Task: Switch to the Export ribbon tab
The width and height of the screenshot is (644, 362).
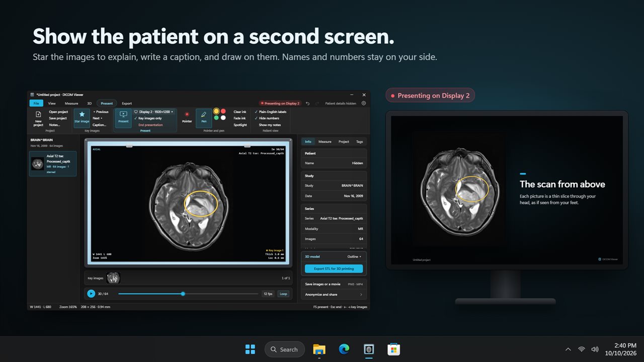Action: [127, 103]
